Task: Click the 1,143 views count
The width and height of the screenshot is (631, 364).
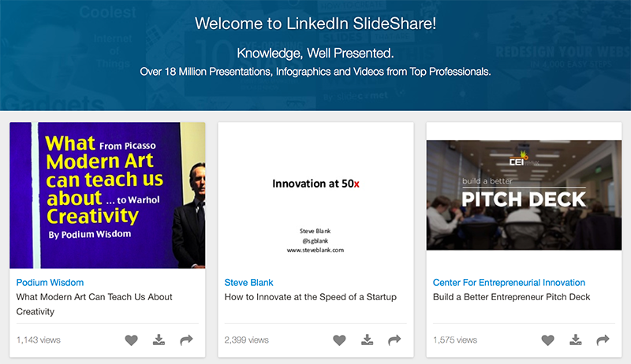Action: [x=38, y=340]
